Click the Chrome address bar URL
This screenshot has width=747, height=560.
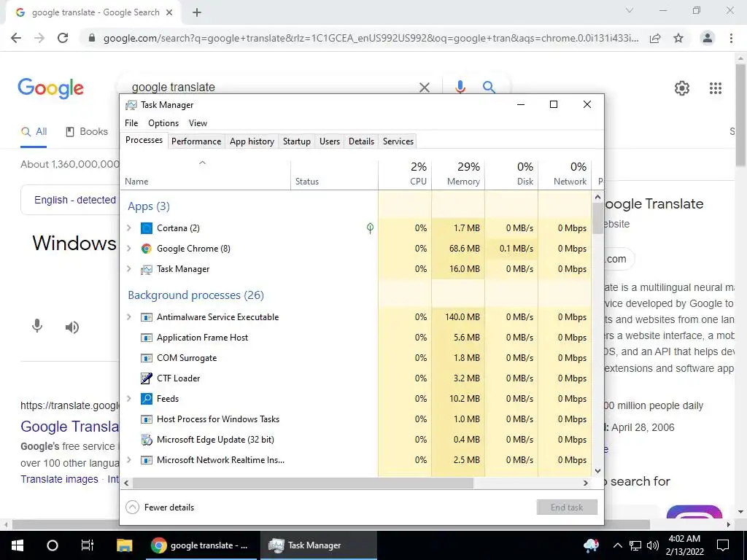(x=371, y=38)
